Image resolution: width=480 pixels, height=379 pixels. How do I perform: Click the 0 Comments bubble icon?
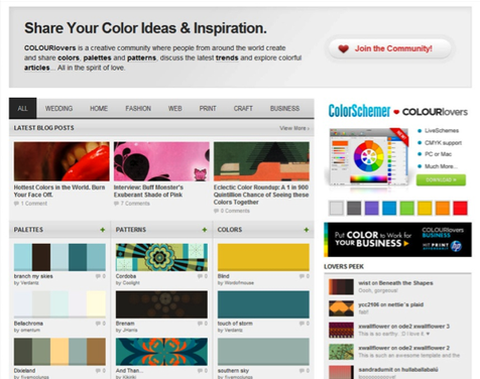216,211
